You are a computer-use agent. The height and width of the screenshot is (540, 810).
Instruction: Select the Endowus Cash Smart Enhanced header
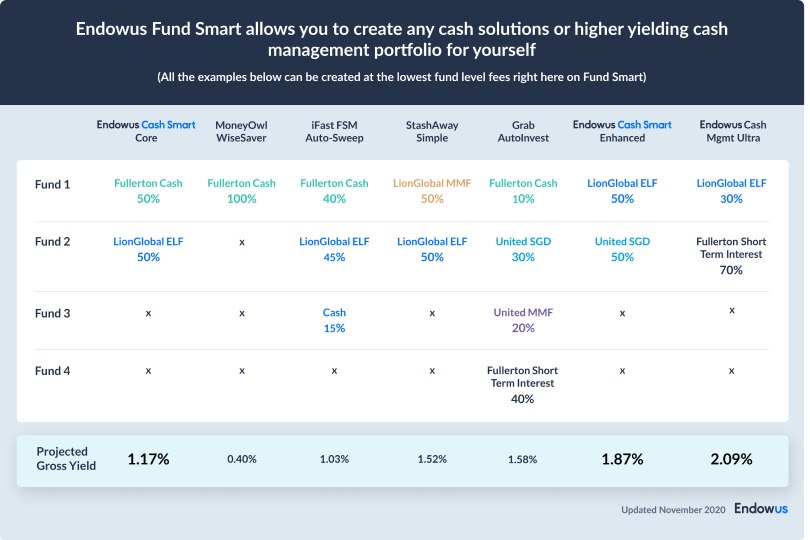[x=622, y=131]
